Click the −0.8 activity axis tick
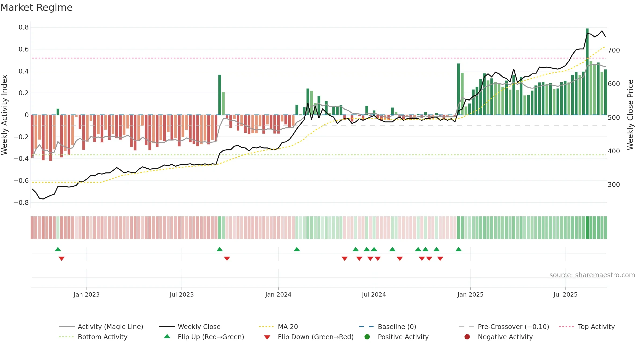 point(21,203)
